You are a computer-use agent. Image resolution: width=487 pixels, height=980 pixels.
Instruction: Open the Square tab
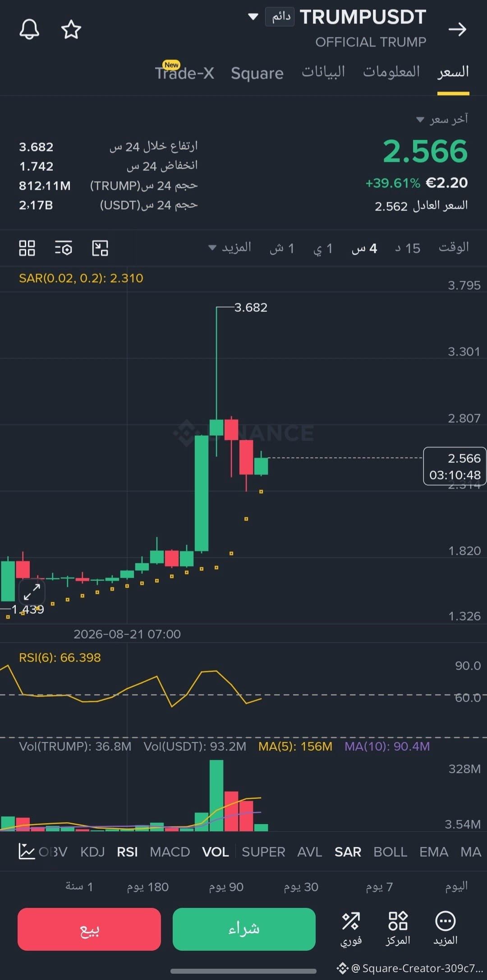tap(257, 73)
